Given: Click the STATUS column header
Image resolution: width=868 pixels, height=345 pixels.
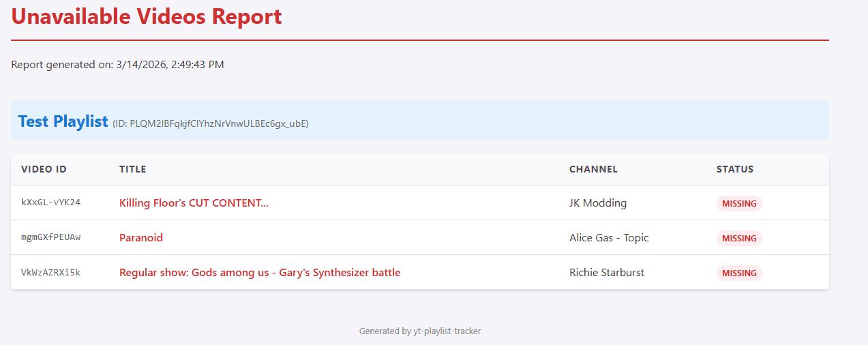Looking at the screenshot, I should (735, 169).
